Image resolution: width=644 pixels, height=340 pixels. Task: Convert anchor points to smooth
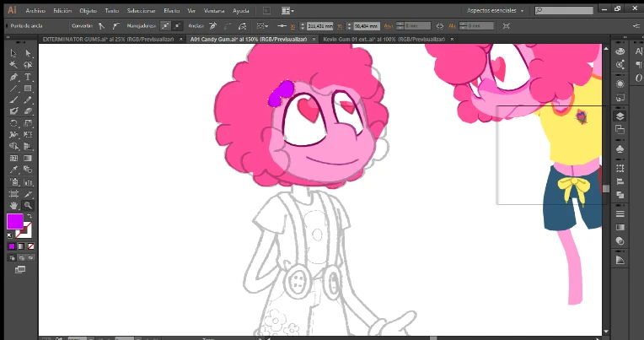[115, 26]
